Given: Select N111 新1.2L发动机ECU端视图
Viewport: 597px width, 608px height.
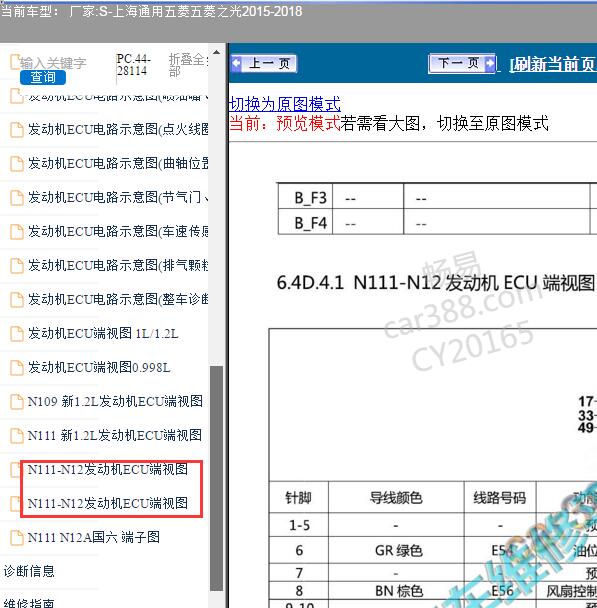Looking at the screenshot, I should pos(115,435).
